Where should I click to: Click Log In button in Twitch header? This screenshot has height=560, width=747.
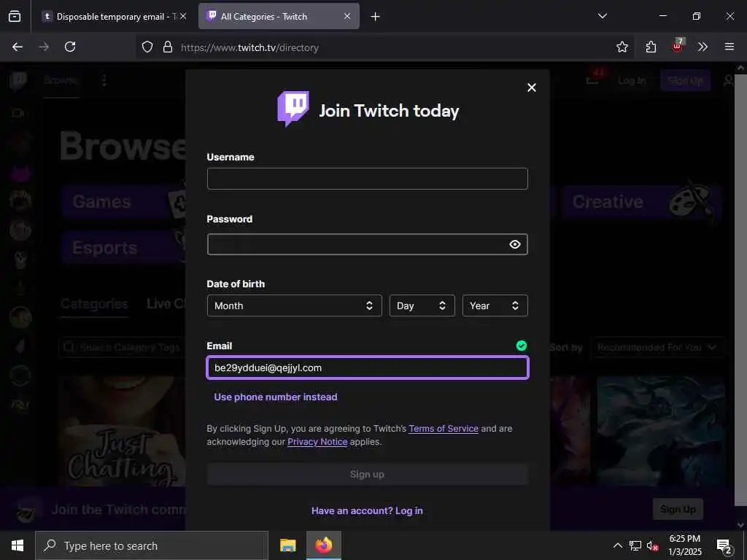[x=632, y=81]
